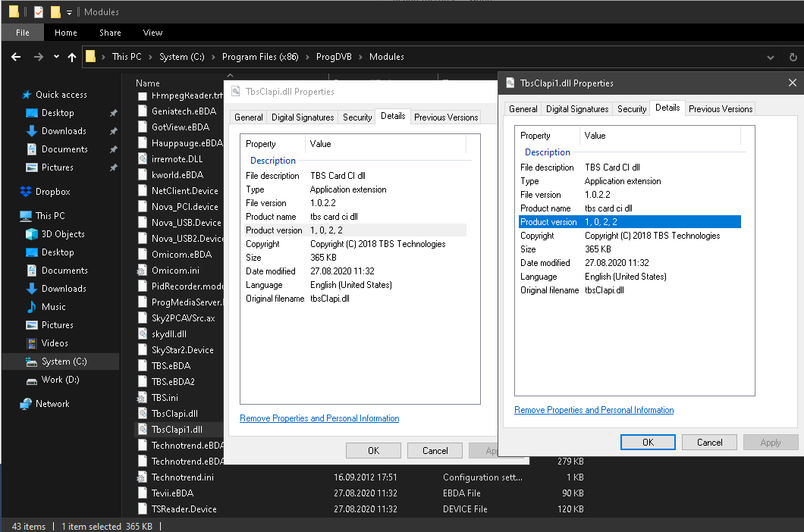Open Dropbox in the navigation pane
The width and height of the screenshot is (804, 532).
click(x=52, y=192)
